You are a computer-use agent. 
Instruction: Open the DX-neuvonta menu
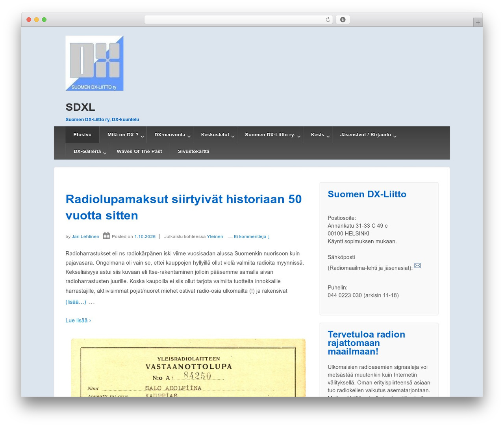[170, 135]
